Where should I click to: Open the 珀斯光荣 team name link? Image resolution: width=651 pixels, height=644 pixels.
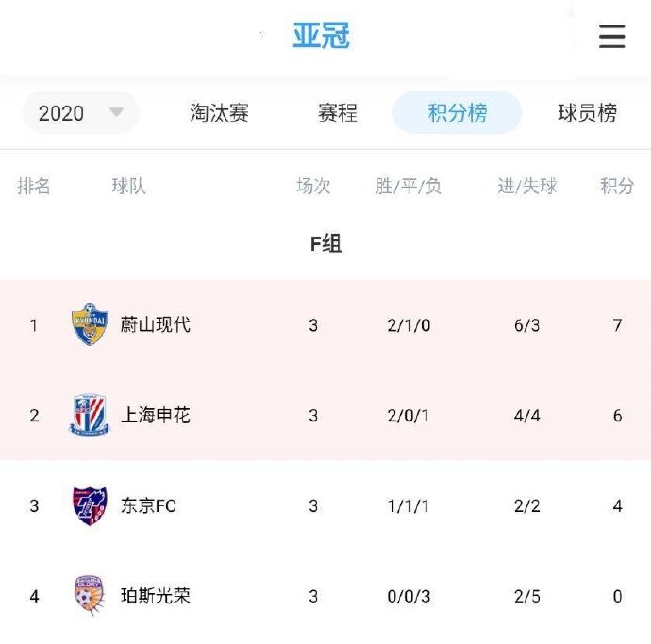[156, 596]
